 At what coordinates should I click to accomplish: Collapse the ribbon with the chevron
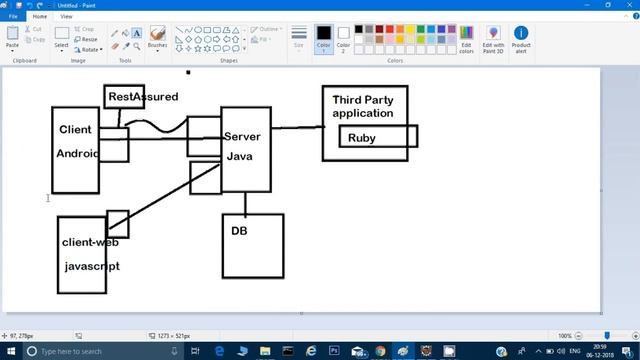[x=626, y=16]
